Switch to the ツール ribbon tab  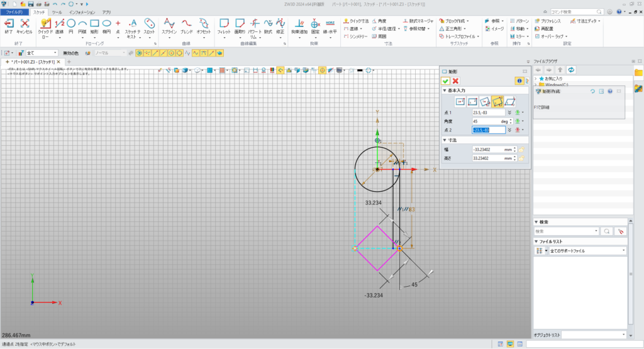(57, 12)
